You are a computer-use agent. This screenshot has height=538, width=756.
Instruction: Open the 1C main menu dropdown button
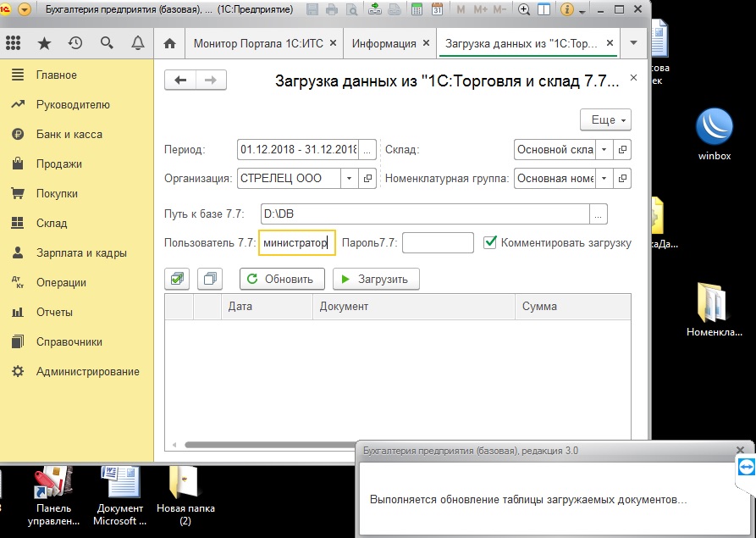[24, 8]
